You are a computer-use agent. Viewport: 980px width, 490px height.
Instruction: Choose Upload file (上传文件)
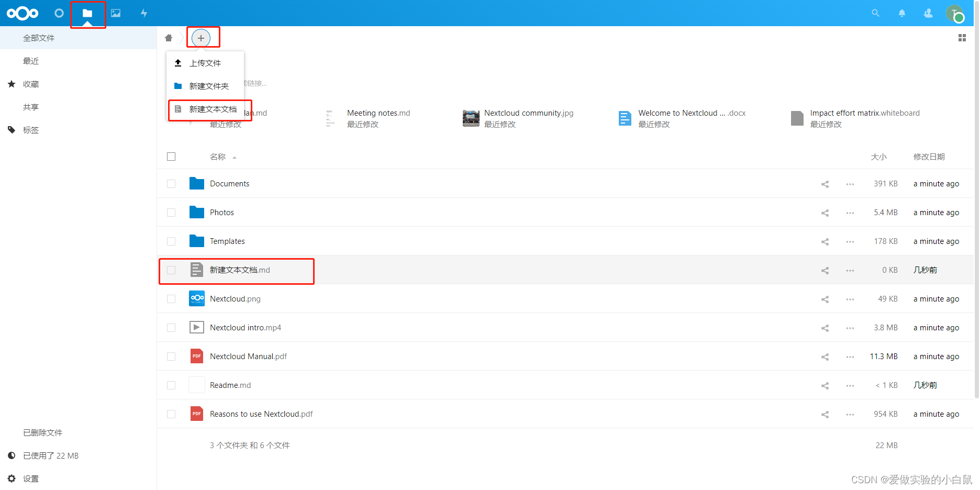coord(205,63)
